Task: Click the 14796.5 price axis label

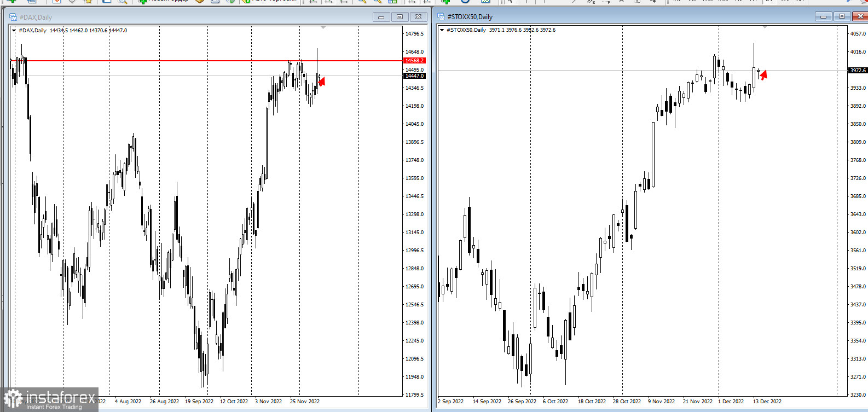Action: click(414, 34)
